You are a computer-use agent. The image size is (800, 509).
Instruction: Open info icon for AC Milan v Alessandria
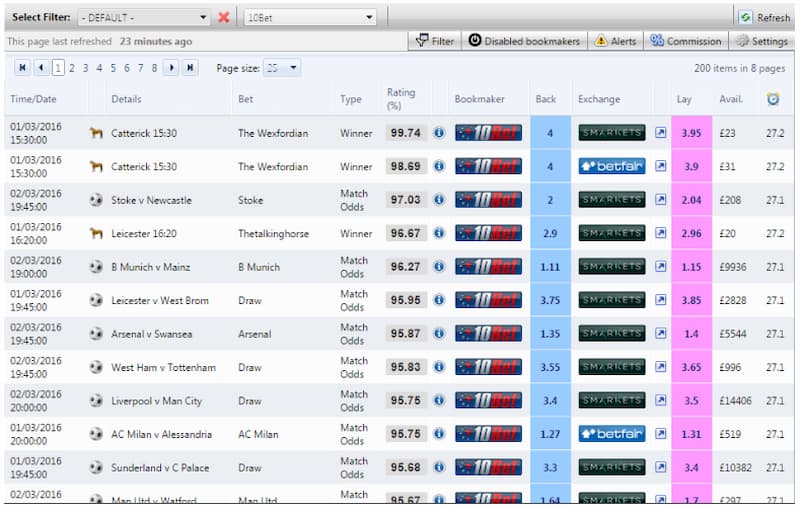[x=439, y=434]
